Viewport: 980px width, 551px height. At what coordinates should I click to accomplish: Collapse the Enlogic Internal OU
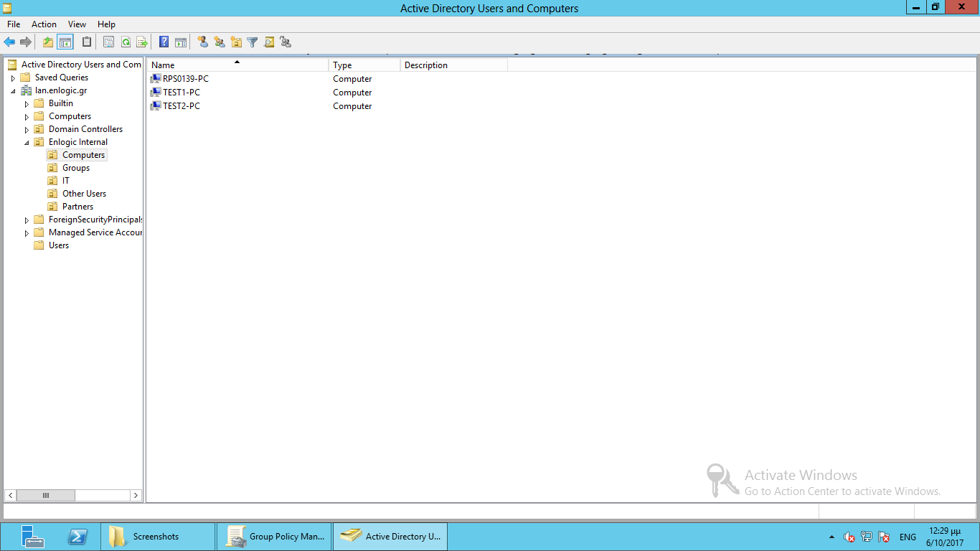[x=27, y=142]
